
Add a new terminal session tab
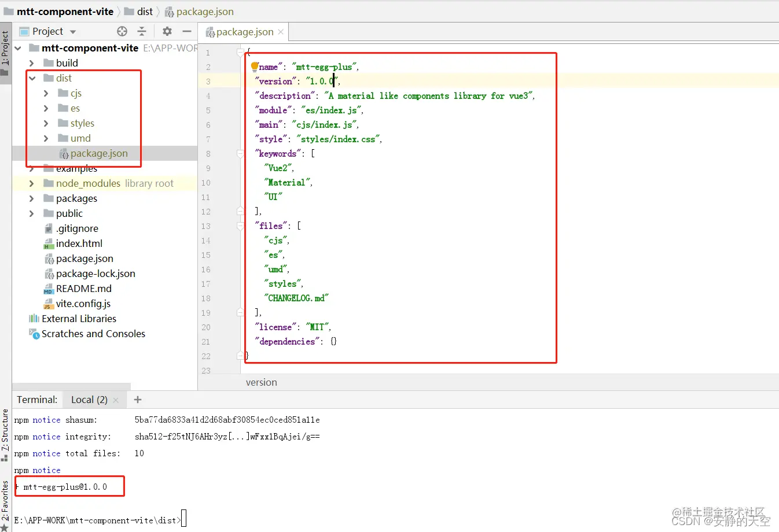138,400
